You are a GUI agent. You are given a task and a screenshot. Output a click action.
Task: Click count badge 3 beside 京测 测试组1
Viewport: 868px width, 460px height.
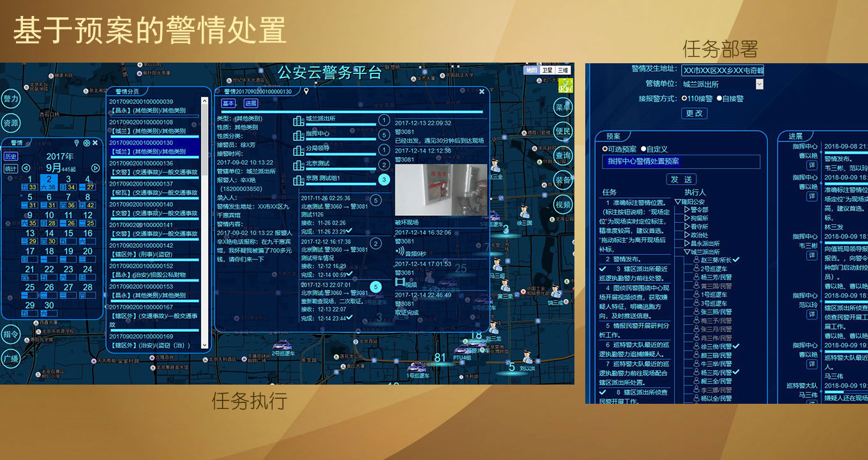tap(384, 180)
